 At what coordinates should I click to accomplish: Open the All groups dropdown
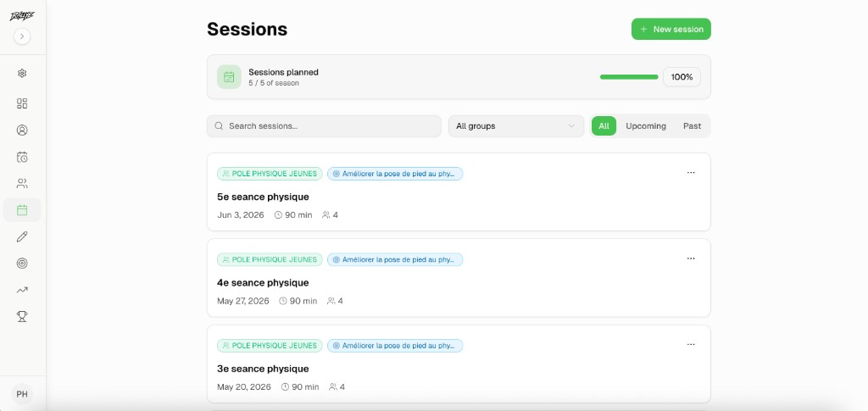pos(516,126)
